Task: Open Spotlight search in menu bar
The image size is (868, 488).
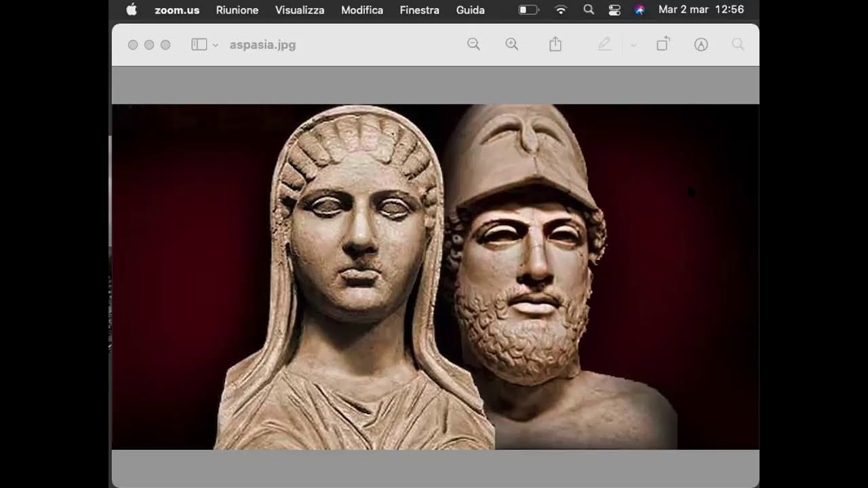Action: 589,10
